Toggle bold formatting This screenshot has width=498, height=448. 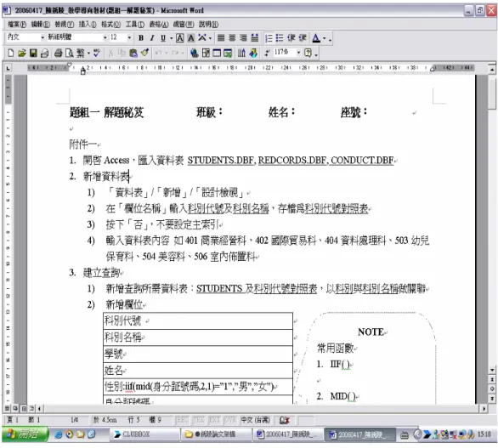coord(141,38)
